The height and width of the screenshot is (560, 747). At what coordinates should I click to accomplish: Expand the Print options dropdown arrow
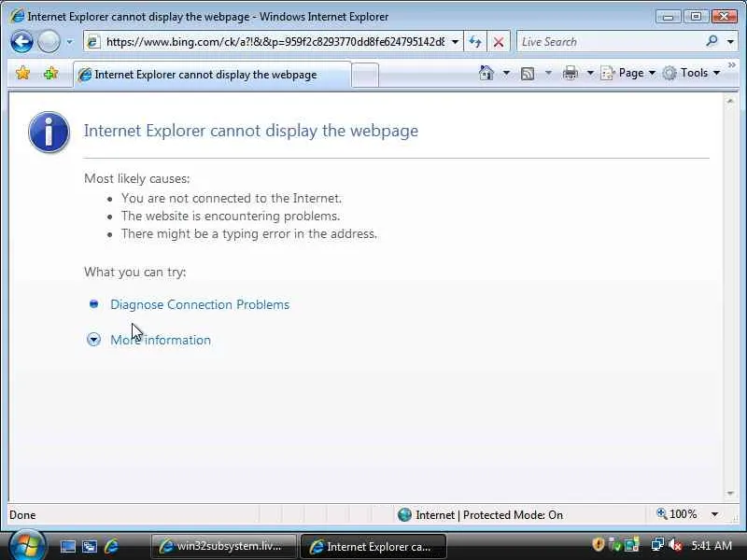click(590, 73)
